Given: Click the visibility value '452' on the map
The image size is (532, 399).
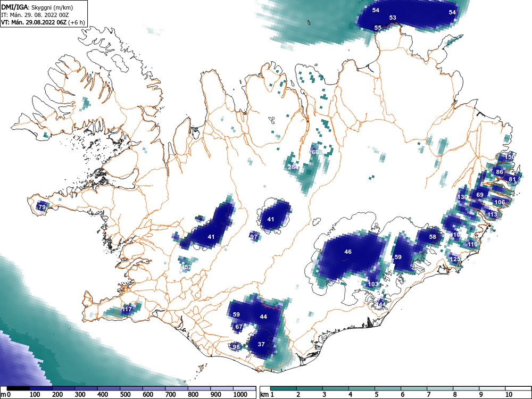Looking at the screenshot, I should coord(186,268).
